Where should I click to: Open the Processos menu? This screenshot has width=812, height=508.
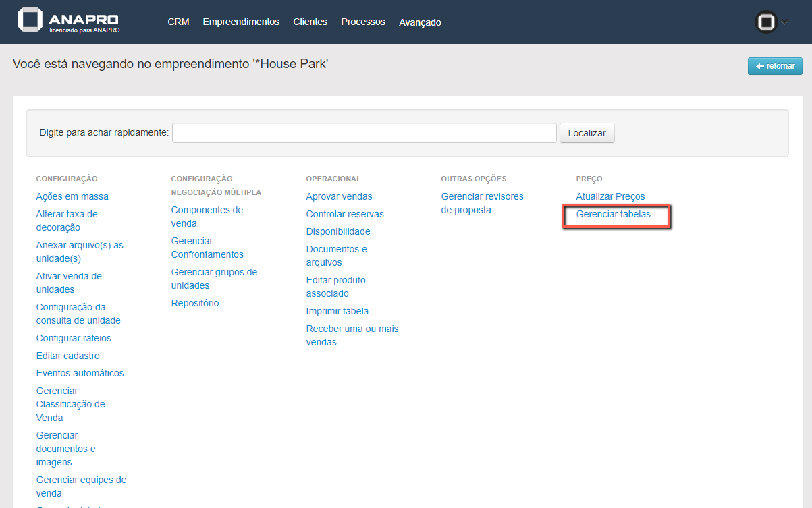click(363, 22)
